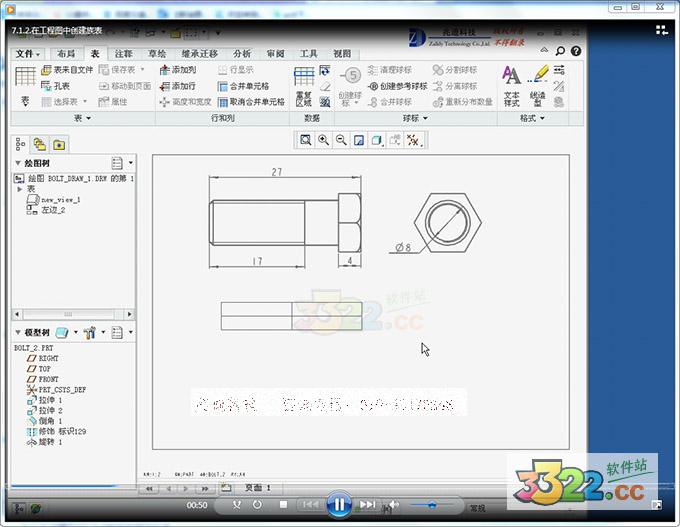Click the Zoom In magnifier icon
The height and width of the screenshot is (527, 680).
[323, 141]
